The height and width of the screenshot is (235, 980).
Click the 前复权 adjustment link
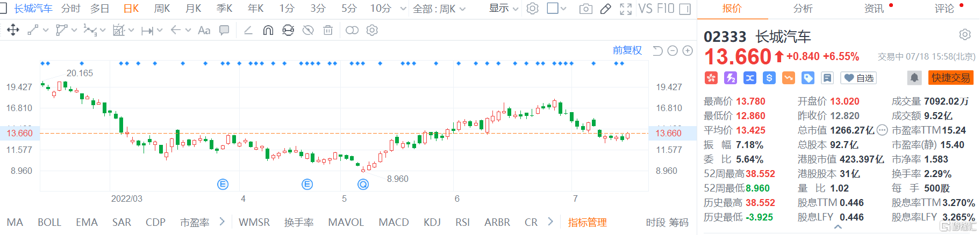pyautogui.click(x=627, y=50)
